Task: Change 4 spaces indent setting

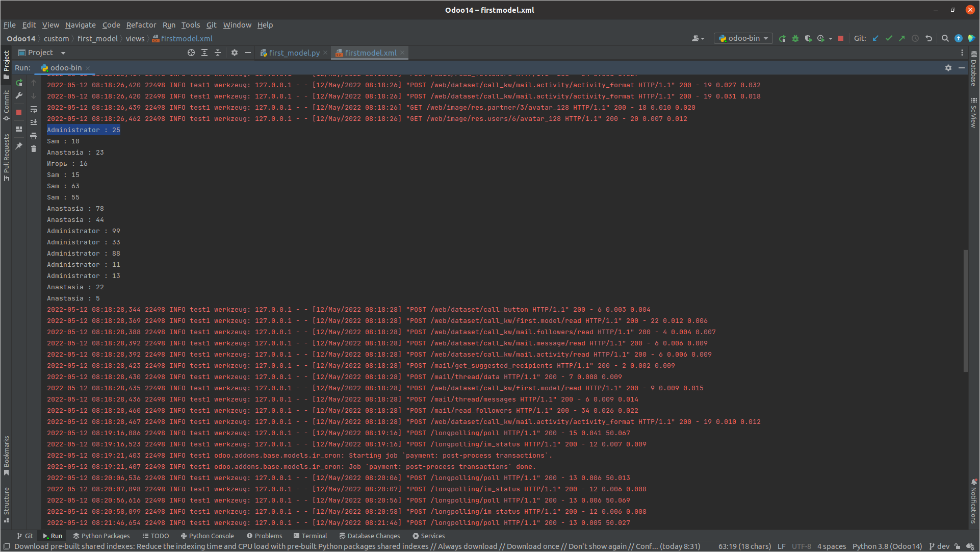Action: click(832, 546)
